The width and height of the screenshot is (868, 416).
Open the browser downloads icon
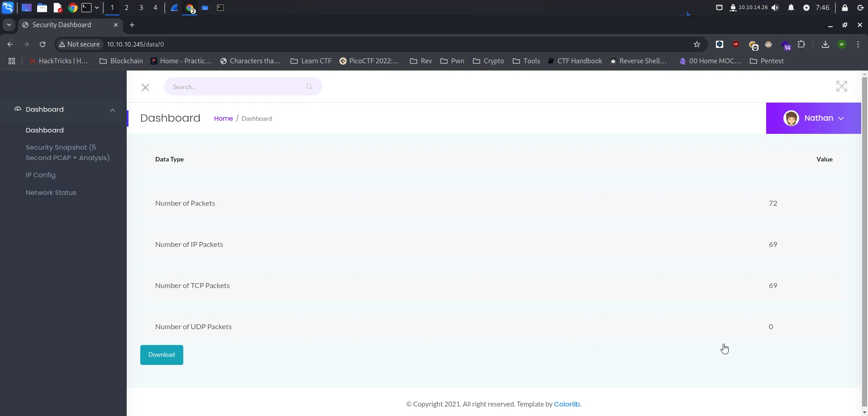[x=825, y=44]
